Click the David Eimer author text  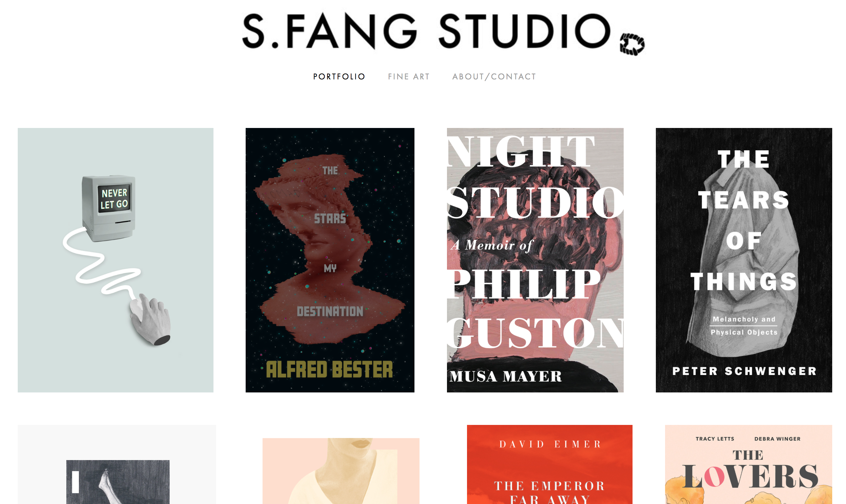coord(550,444)
